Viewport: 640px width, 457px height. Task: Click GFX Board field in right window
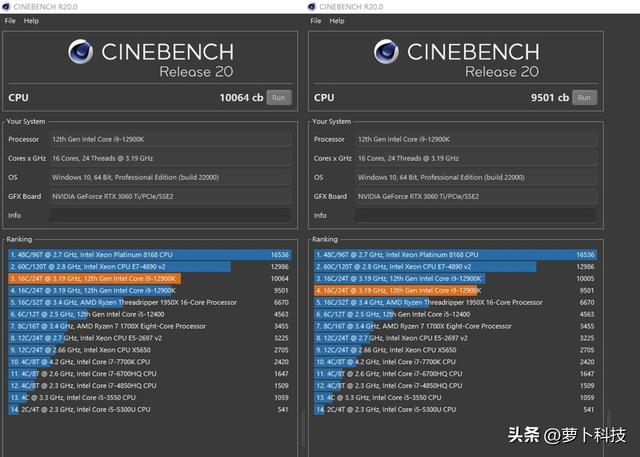click(x=476, y=197)
